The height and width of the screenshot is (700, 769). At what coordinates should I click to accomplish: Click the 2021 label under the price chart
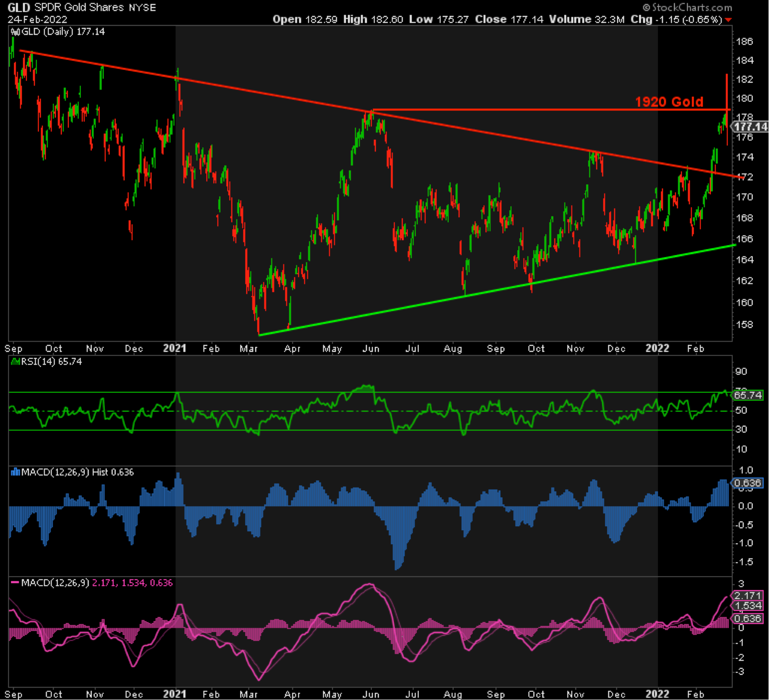pyautogui.click(x=174, y=348)
